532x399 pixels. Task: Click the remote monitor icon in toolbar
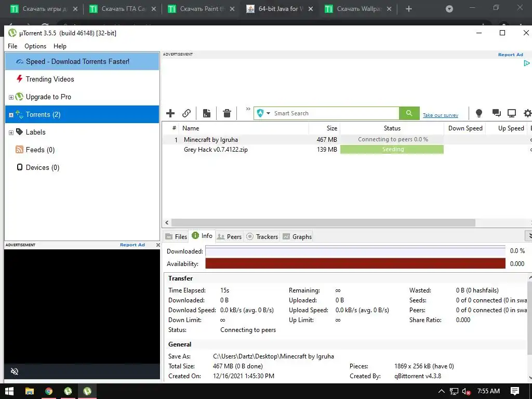pos(512,113)
